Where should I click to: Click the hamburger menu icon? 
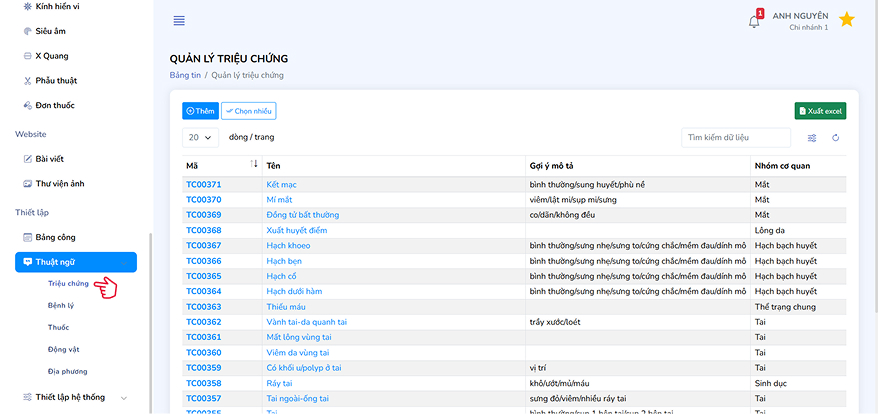[x=179, y=21]
